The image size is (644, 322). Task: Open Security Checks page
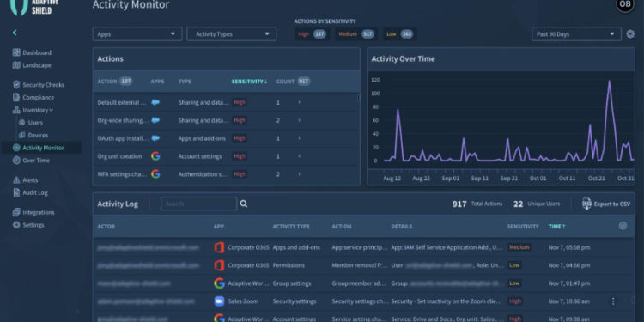44,85
